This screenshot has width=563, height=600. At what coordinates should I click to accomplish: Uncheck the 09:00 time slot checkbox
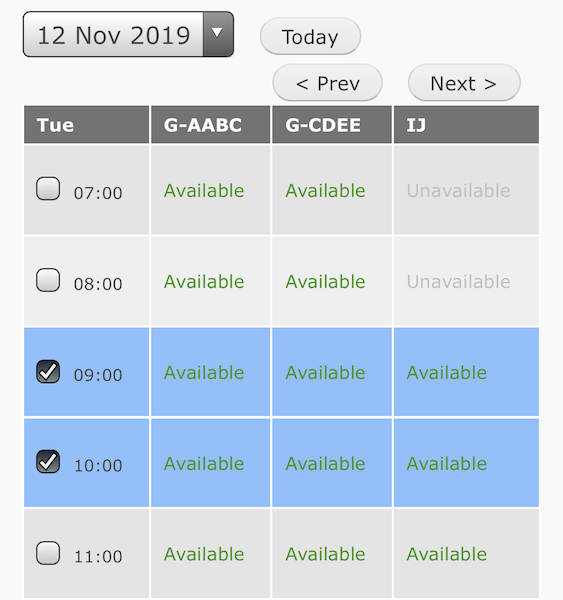[x=48, y=371]
